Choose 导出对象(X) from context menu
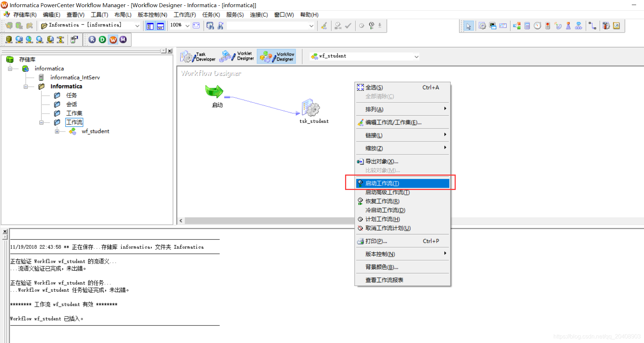Viewport: 644px width, 343px height. coord(403,161)
